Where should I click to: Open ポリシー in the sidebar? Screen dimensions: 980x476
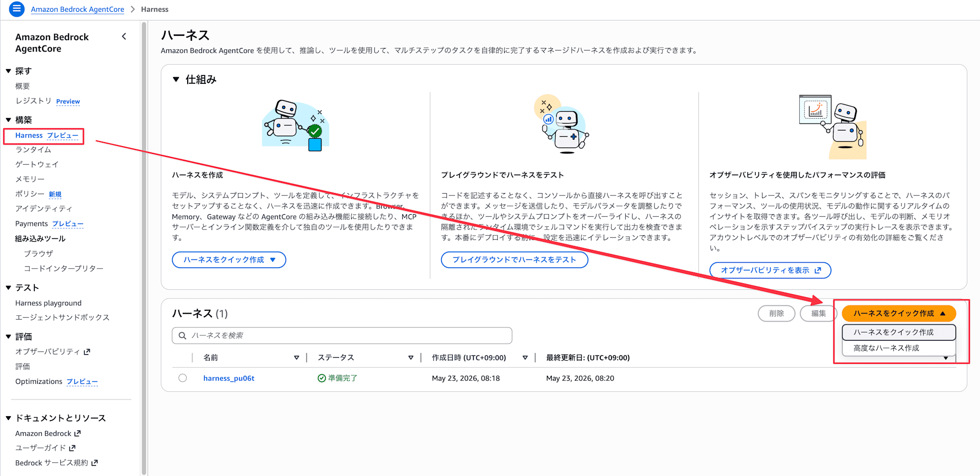[x=30, y=194]
